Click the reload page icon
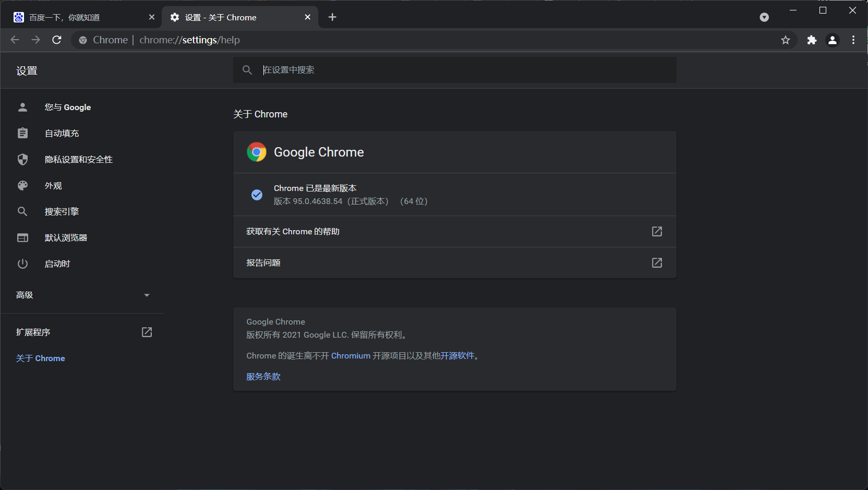 (57, 40)
